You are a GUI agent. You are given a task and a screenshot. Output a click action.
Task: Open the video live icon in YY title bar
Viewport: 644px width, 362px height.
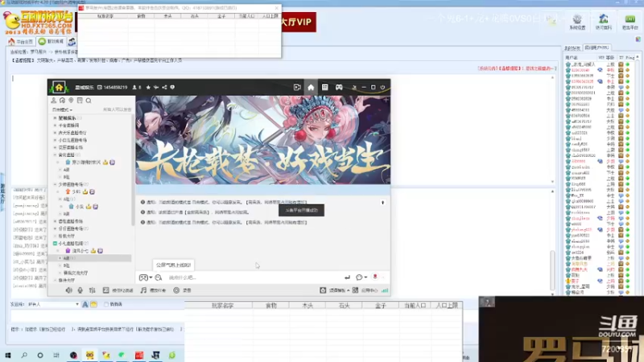[x=297, y=88]
